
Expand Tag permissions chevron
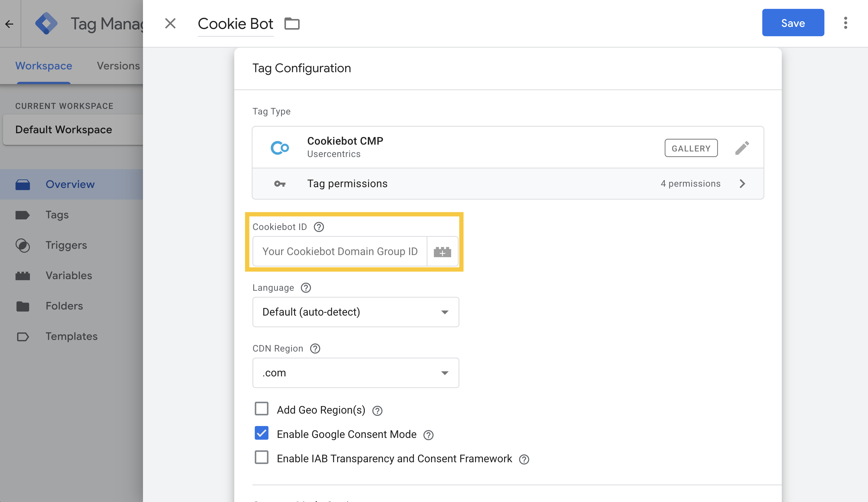pyautogui.click(x=742, y=184)
